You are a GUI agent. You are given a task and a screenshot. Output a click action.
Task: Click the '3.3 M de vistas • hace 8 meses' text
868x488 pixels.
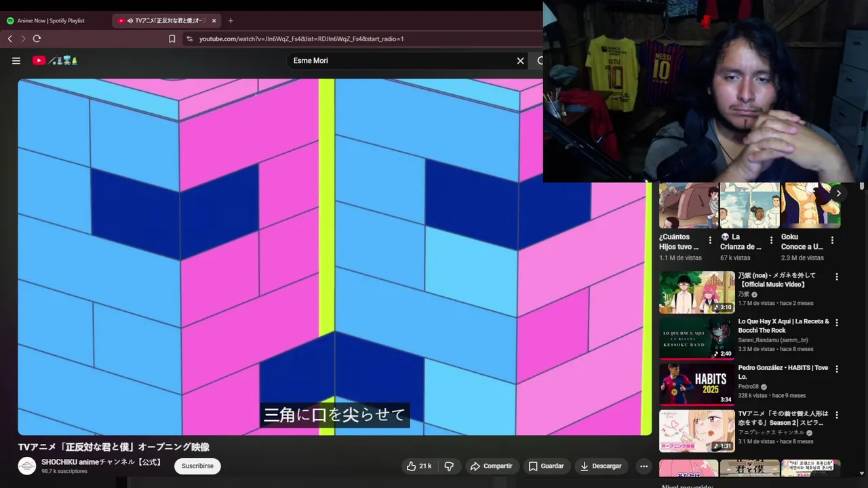[776, 349]
